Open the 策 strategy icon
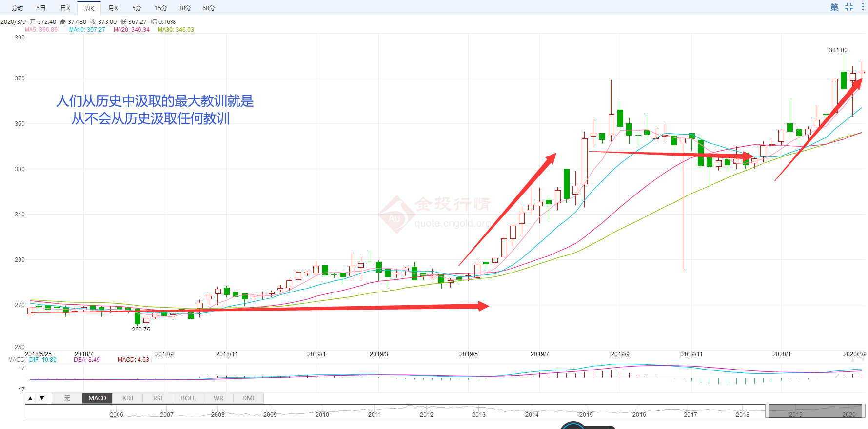Screen dimensions: 868x429 pos(834,7)
